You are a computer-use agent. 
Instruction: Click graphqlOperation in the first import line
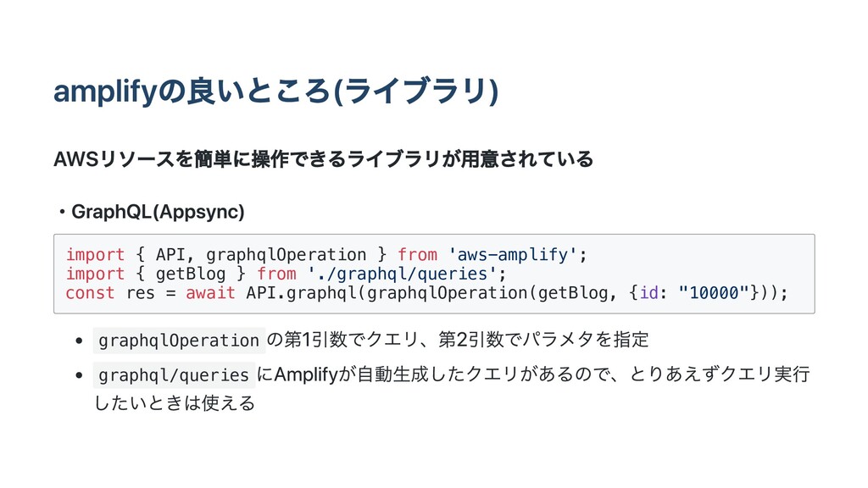coord(287,254)
